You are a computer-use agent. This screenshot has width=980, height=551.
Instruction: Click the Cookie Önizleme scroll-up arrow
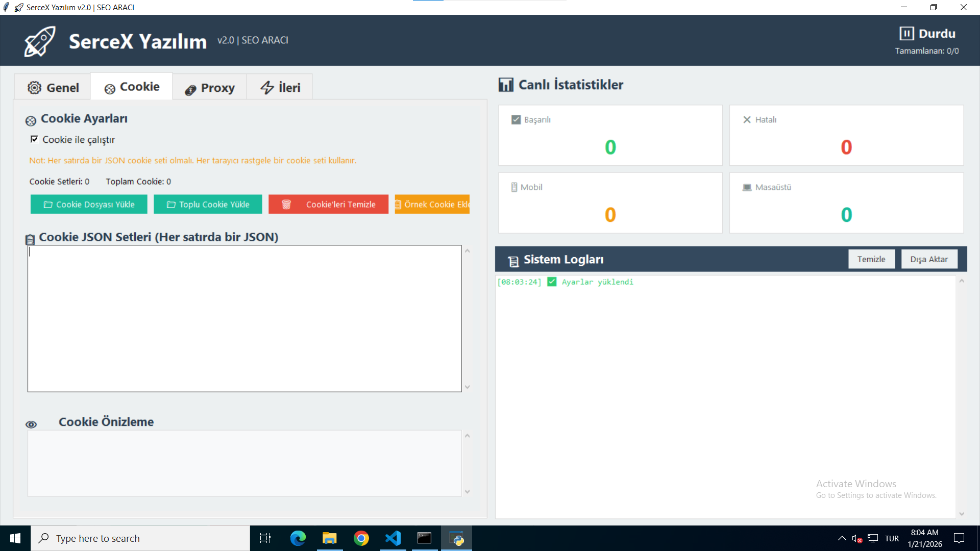(x=467, y=436)
